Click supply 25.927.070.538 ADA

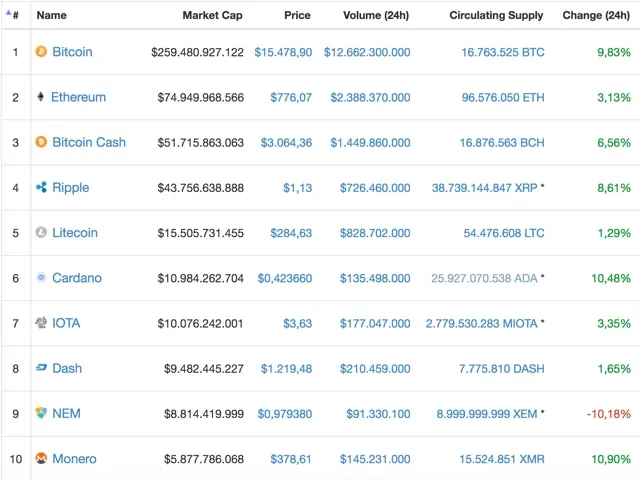tap(484, 278)
